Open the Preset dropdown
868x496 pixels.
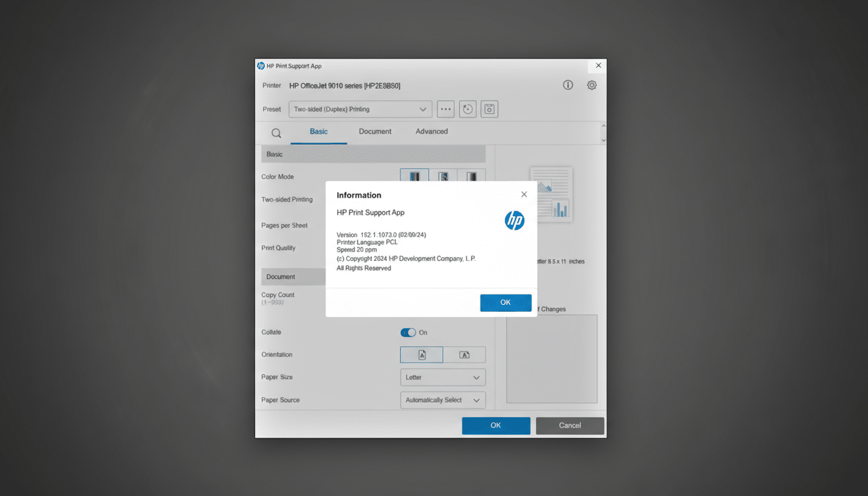tap(360, 108)
